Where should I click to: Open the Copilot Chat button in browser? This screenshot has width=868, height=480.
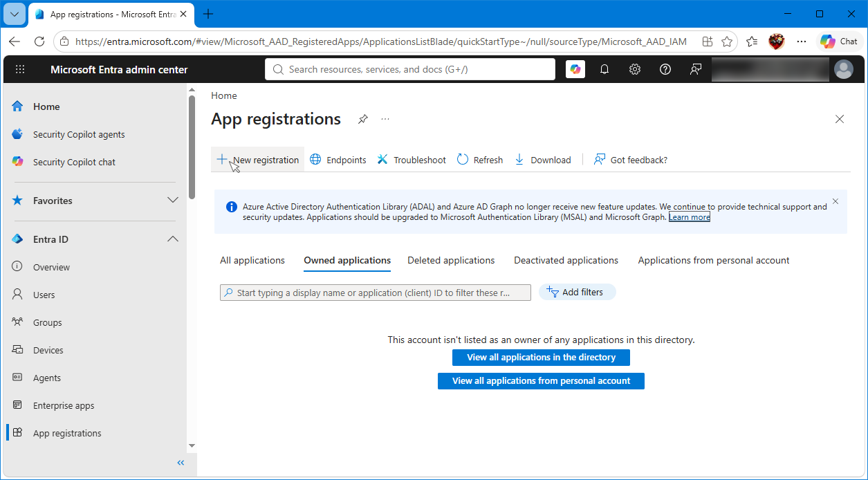840,41
